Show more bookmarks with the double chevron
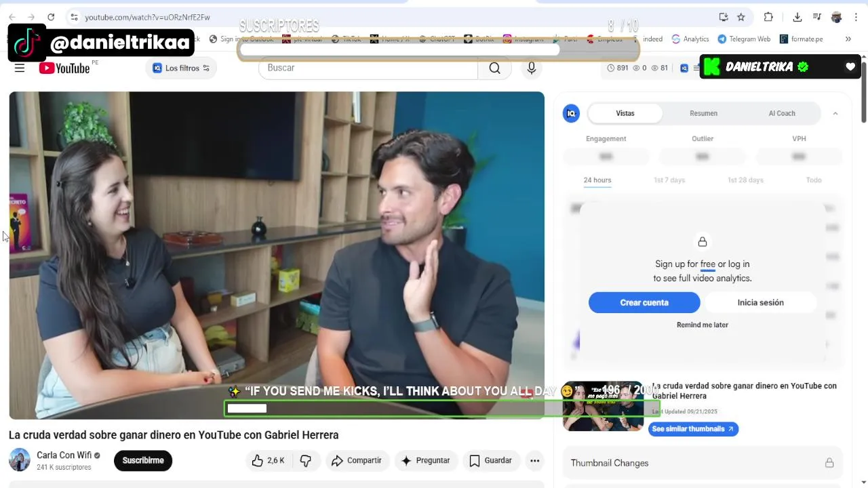 point(848,39)
